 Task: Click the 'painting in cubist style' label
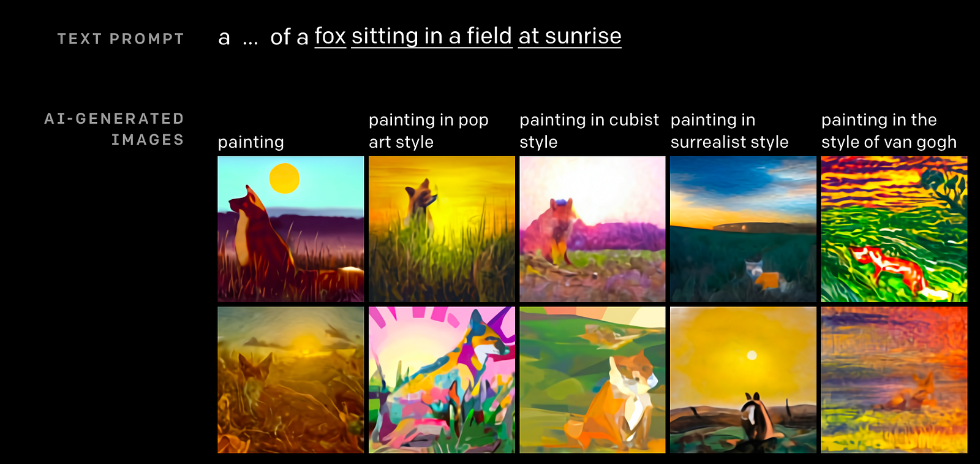pyautogui.click(x=589, y=131)
